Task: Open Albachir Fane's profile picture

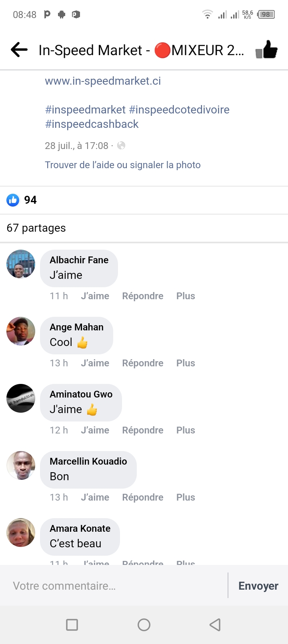Action: (21, 264)
